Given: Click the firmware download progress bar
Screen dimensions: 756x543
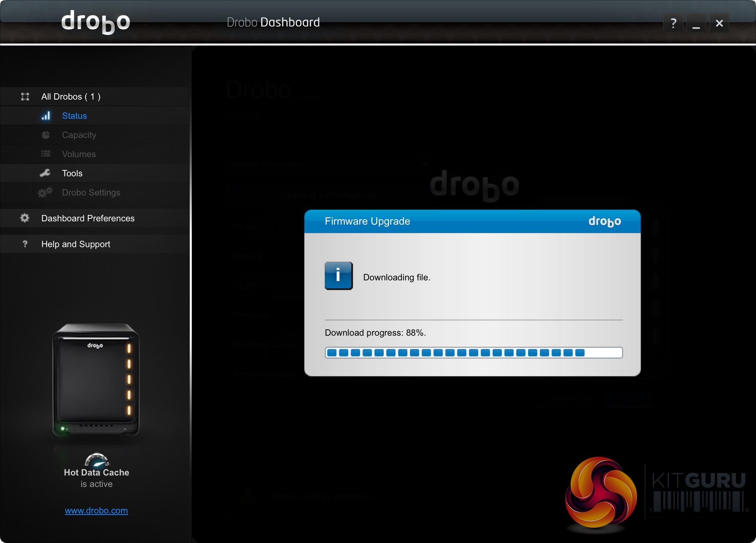Looking at the screenshot, I should [473, 353].
